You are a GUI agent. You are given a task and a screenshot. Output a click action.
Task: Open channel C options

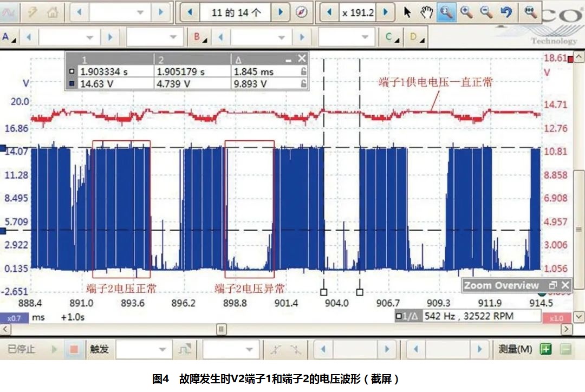392,37
